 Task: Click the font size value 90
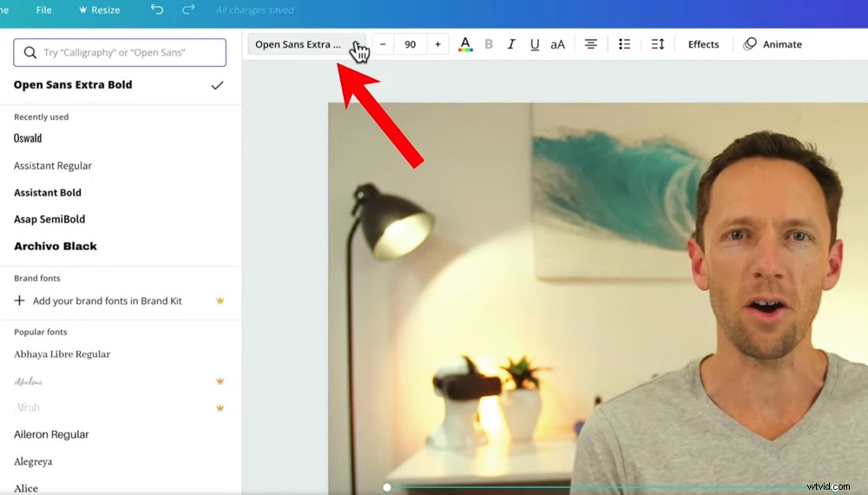point(411,44)
